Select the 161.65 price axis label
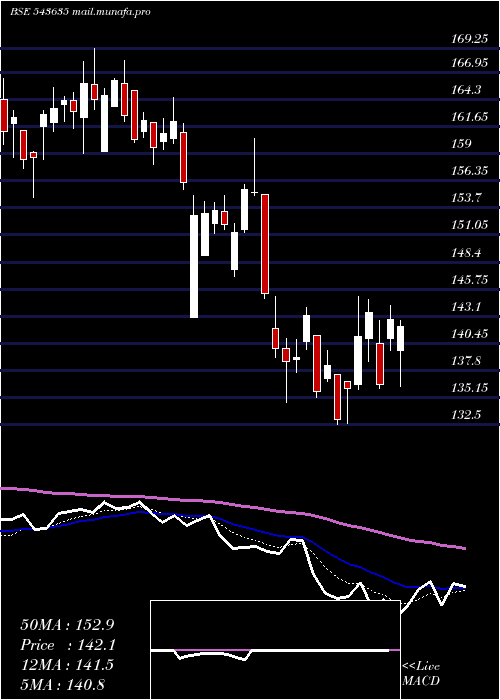The image size is (500, 700). tap(470, 117)
